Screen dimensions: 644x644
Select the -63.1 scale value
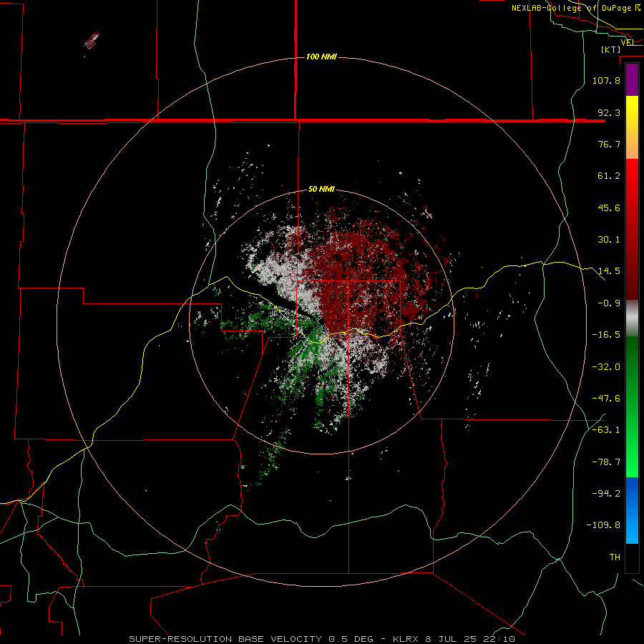[x=606, y=430]
